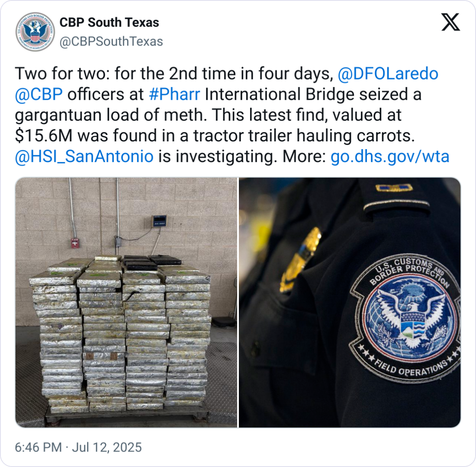Open the @DFOLaredo mention
Screen dimensions: 476x467
[388, 74]
